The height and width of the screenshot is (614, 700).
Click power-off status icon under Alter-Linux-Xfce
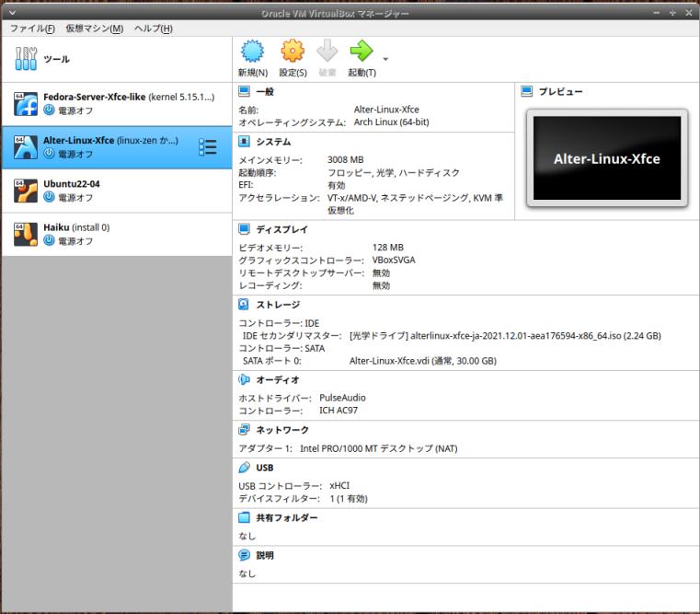click(49, 154)
